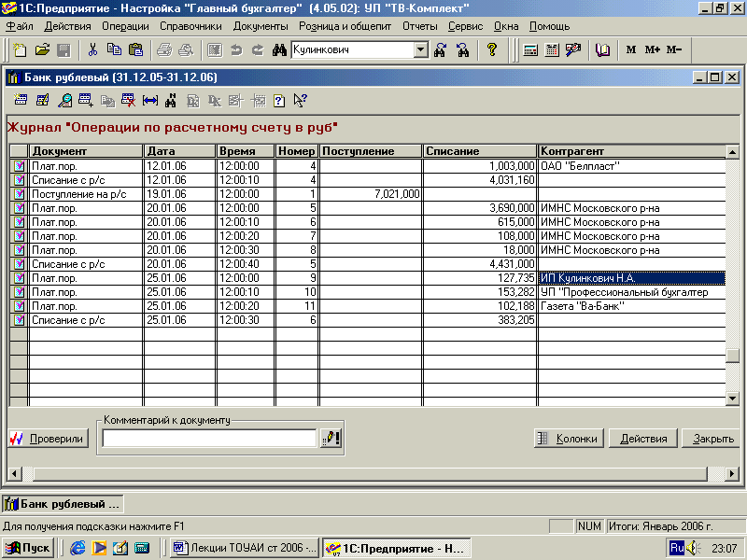Click the Ru language indicator in tray
This screenshot has width=747, height=560.
click(676, 548)
